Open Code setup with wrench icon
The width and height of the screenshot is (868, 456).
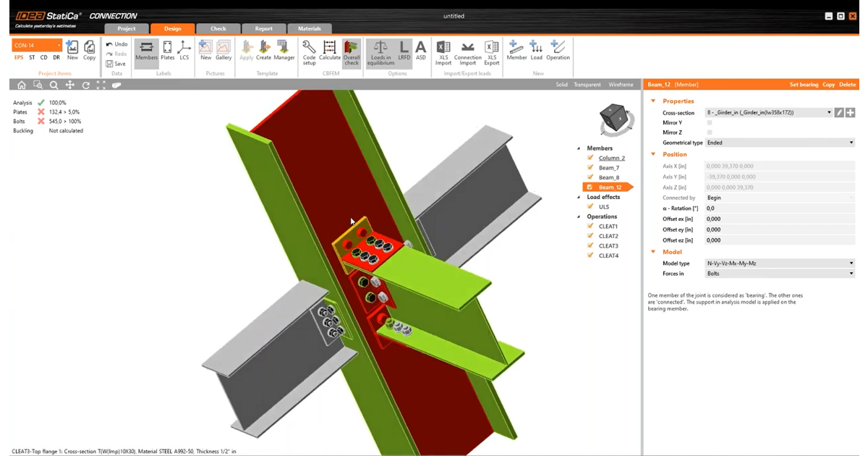pyautogui.click(x=309, y=51)
